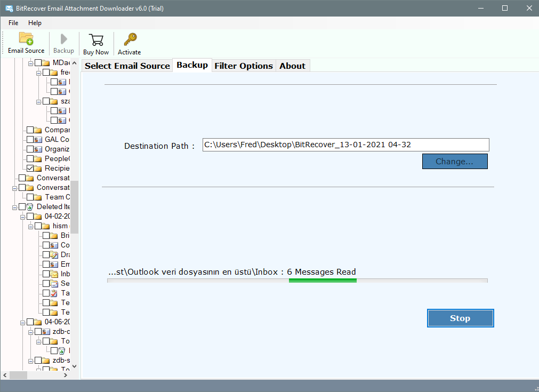Click the zdb-s folder icon
This screenshot has width=539, height=392.
[x=46, y=361]
